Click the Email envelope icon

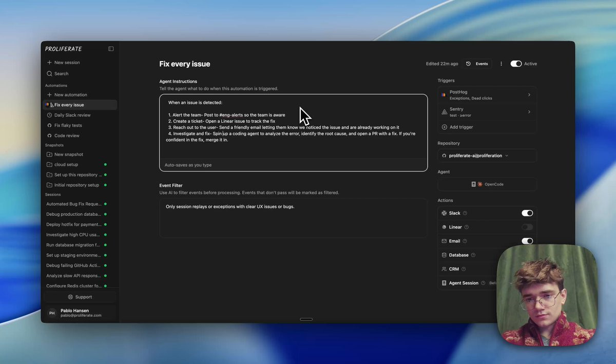(444, 241)
